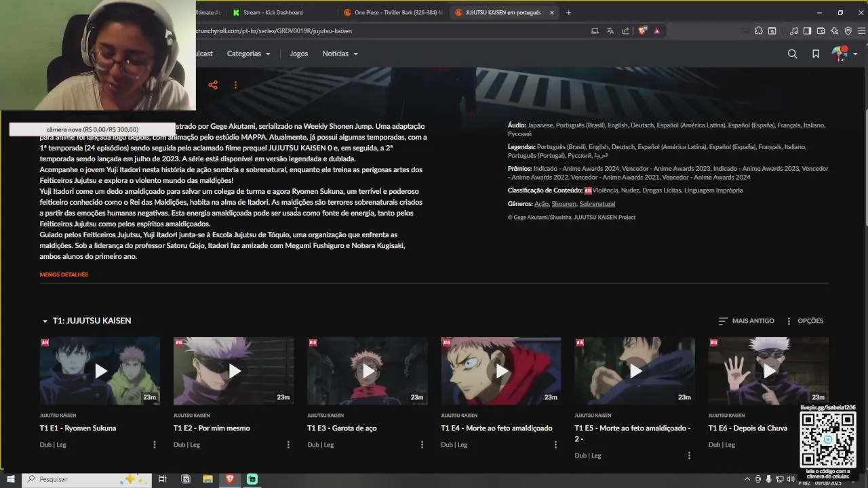This screenshot has height=488, width=868.
Task: Open the Brave Rewards triangle icon
Action: pyautogui.click(x=657, y=30)
